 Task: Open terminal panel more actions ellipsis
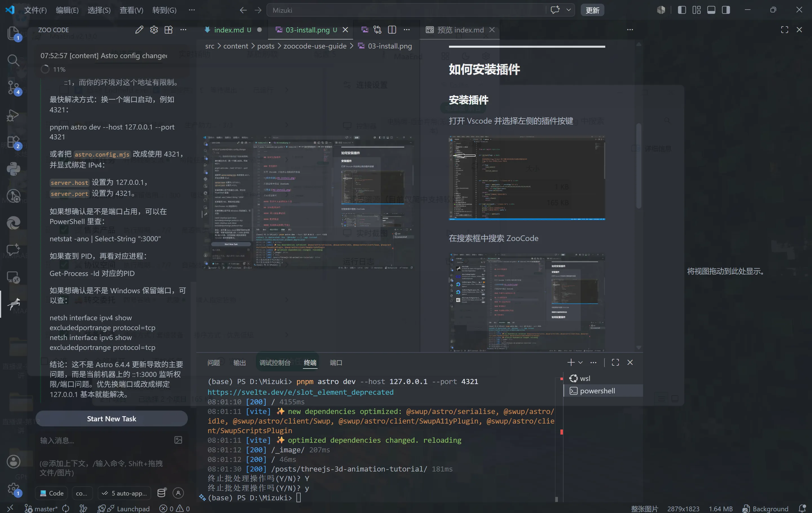click(x=593, y=362)
